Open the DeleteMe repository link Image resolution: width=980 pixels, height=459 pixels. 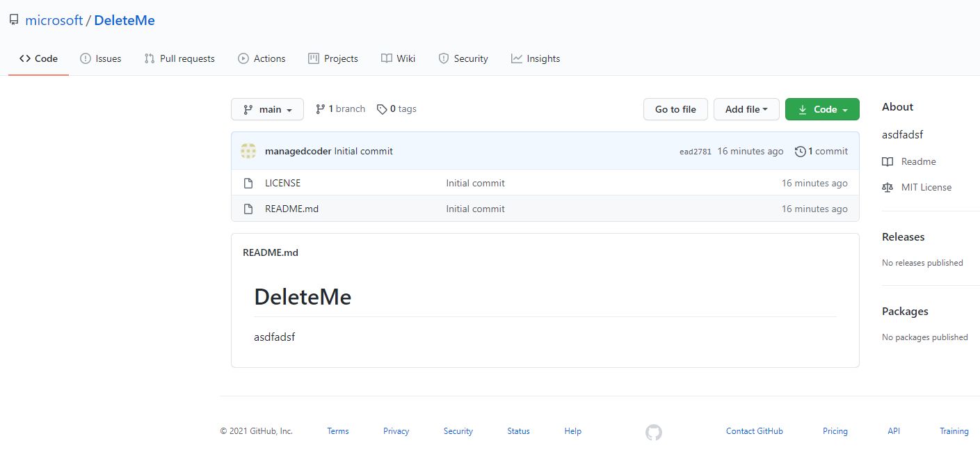(124, 20)
